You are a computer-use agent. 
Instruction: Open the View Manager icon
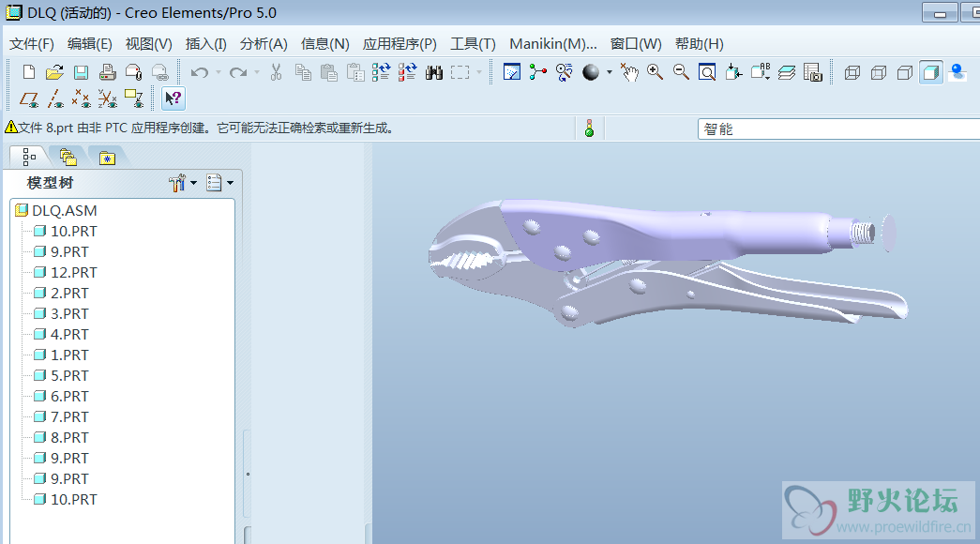point(812,72)
